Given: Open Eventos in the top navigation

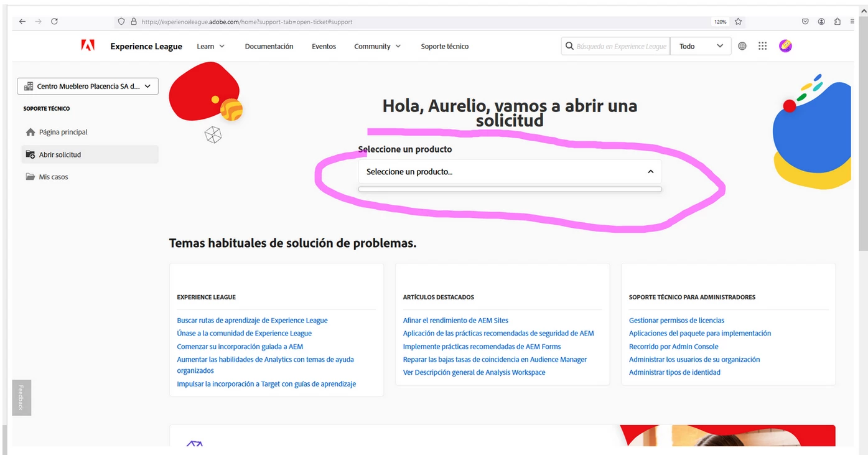Looking at the screenshot, I should coord(324,46).
